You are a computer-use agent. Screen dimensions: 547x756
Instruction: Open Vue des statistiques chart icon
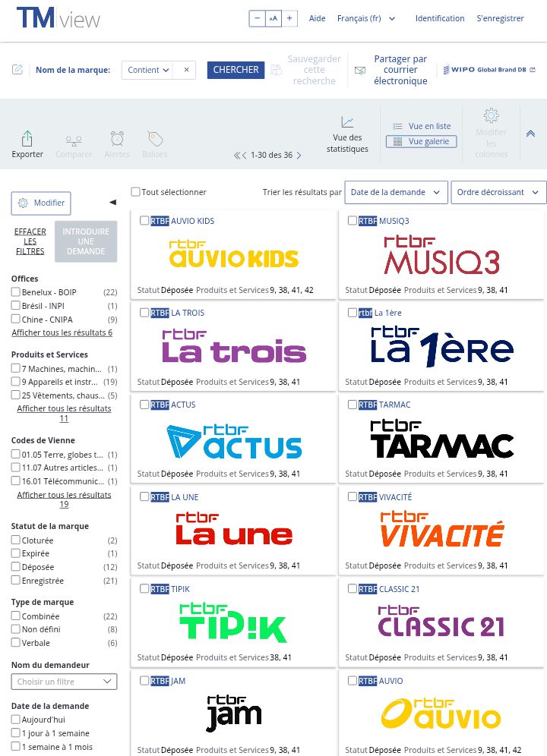click(347, 122)
